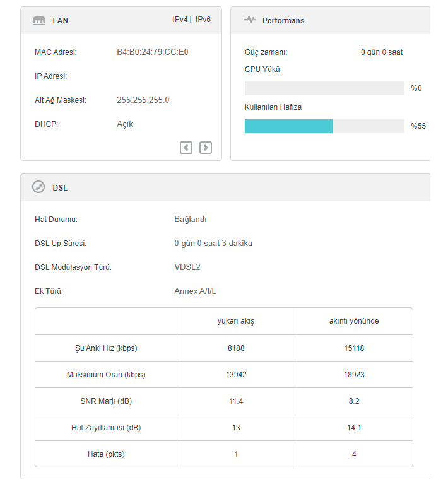Click the DSL panel title
Image resolution: width=448 pixels, height=482 pixels.
[x=60, y=188]
